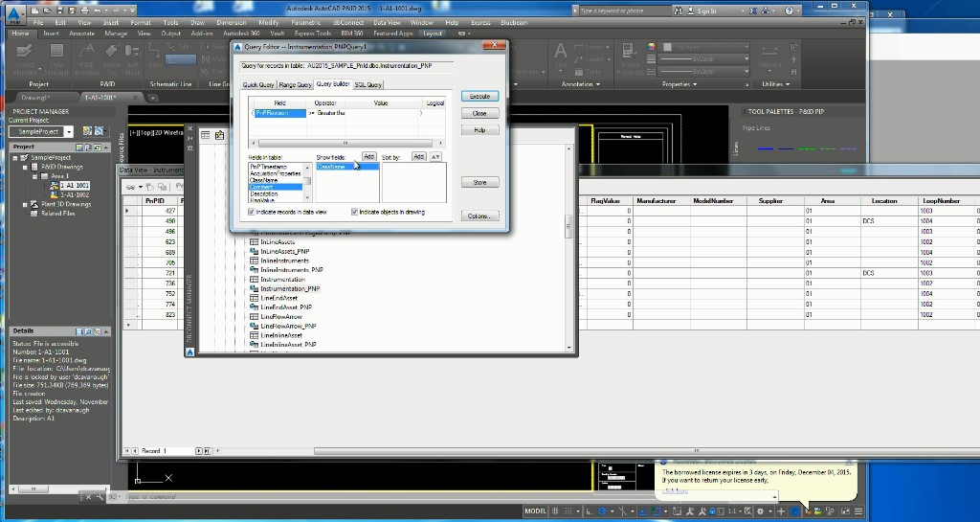The height and width of the screenshot is (522, 980).
Task: Toggle snap mode dotted-grid status icon
Action: (568, 511)
